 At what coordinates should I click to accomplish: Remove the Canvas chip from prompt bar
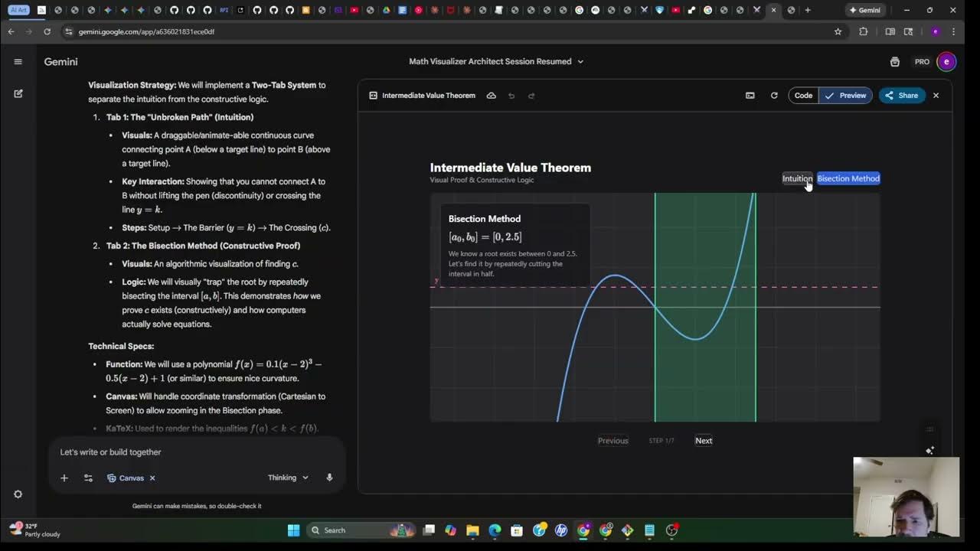151,478
